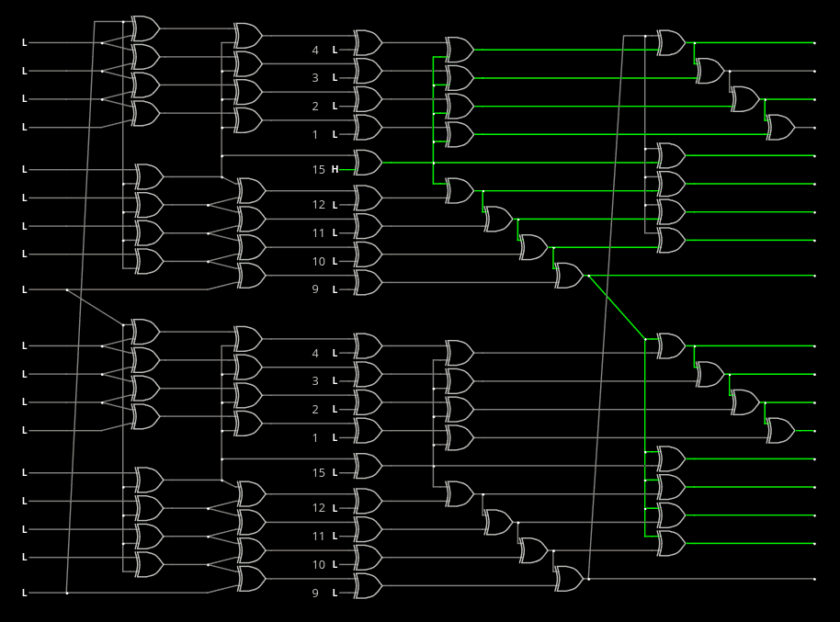Toggle the L input labeled 3 in upper circuit
This screenshot has height=622, width=840.
click(x=335, y=78)
